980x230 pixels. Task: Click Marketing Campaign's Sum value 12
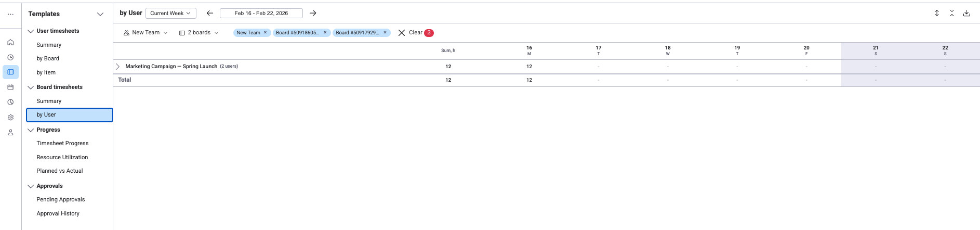coord(448,67)
